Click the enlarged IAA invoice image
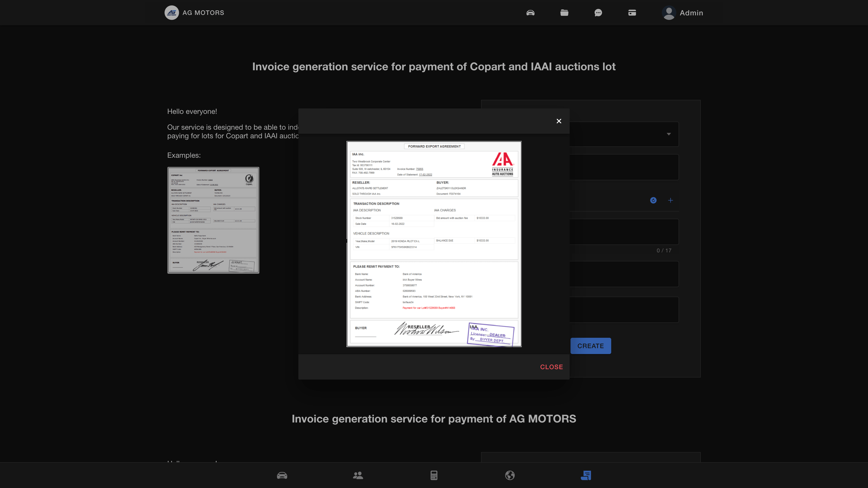 click(x=434, y=244)
